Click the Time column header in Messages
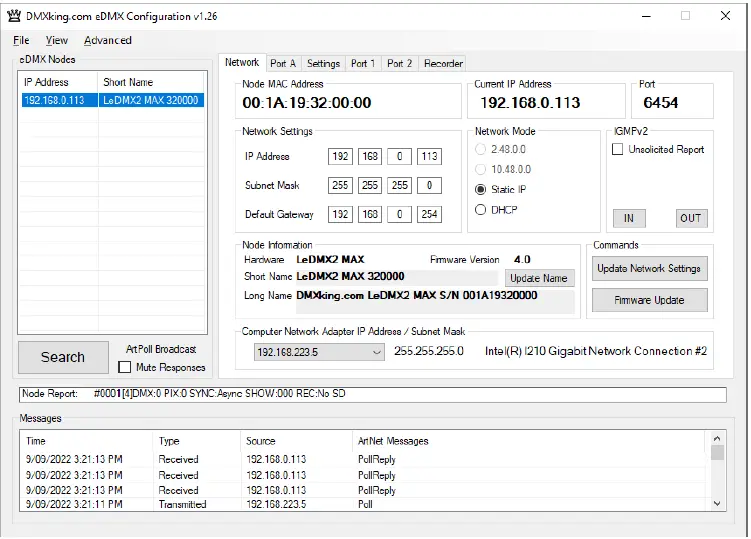 click(87, 441)
